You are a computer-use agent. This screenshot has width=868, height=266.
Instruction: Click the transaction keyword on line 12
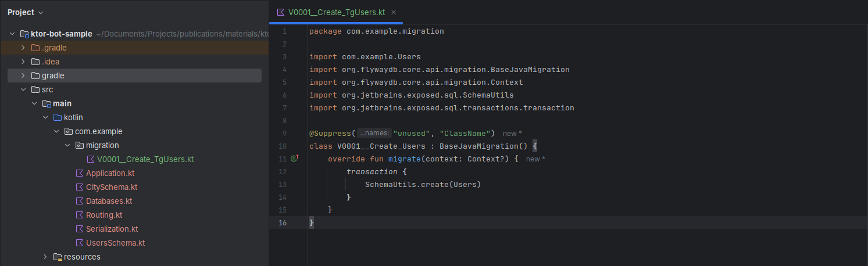[372, 172]
